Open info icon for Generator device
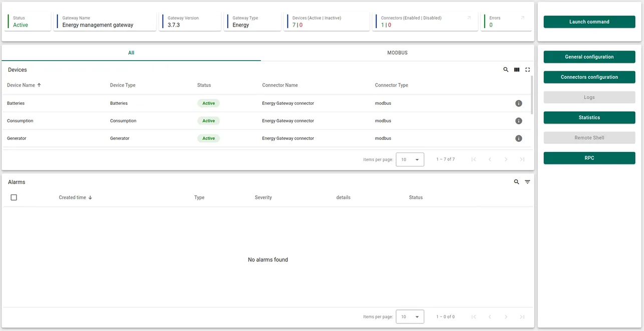Image resolution: width=644 pixels, height=331 pixels. 519,138
